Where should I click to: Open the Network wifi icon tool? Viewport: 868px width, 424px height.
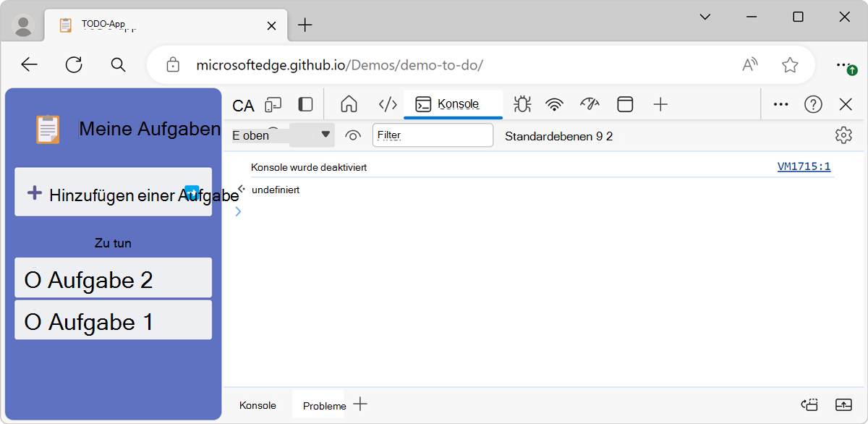tap(555, 104)
